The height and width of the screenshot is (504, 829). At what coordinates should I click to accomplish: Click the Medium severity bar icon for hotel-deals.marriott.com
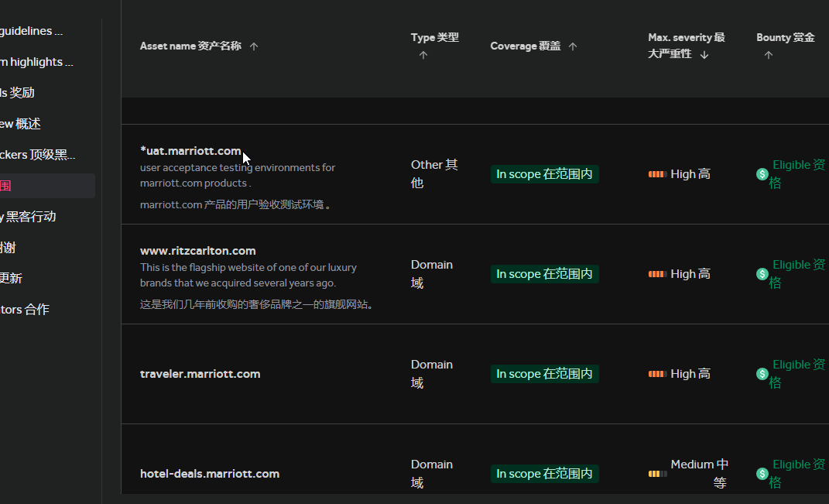click(658, 474)
